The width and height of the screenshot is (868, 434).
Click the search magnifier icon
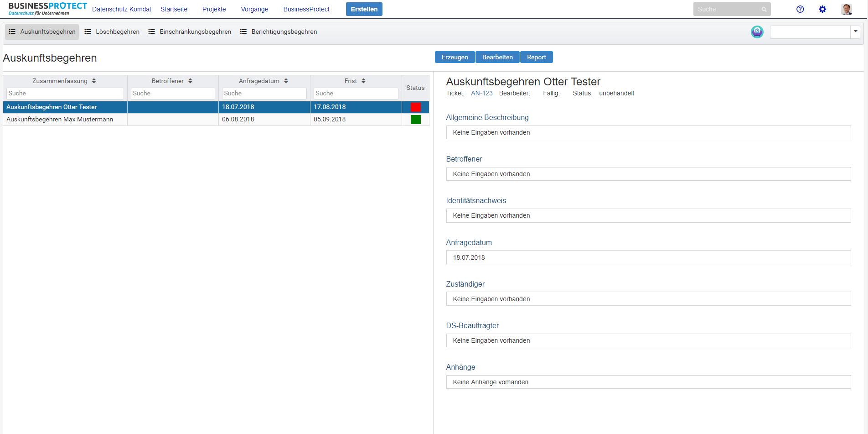pyautogui.click(x=764, y=9)
